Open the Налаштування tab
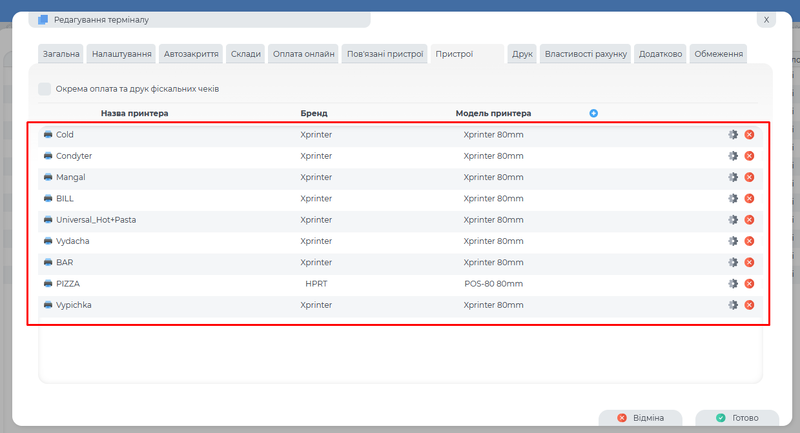Viewport: 800px width, 433px height. point(122,53)
